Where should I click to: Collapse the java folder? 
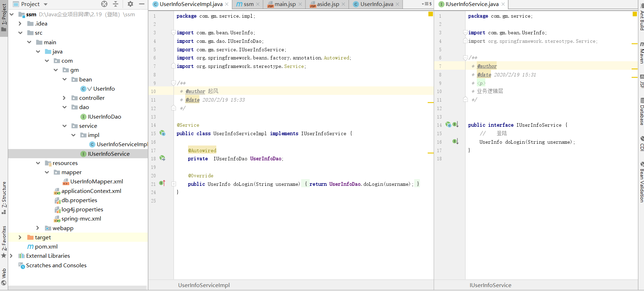tap(38, 51)
